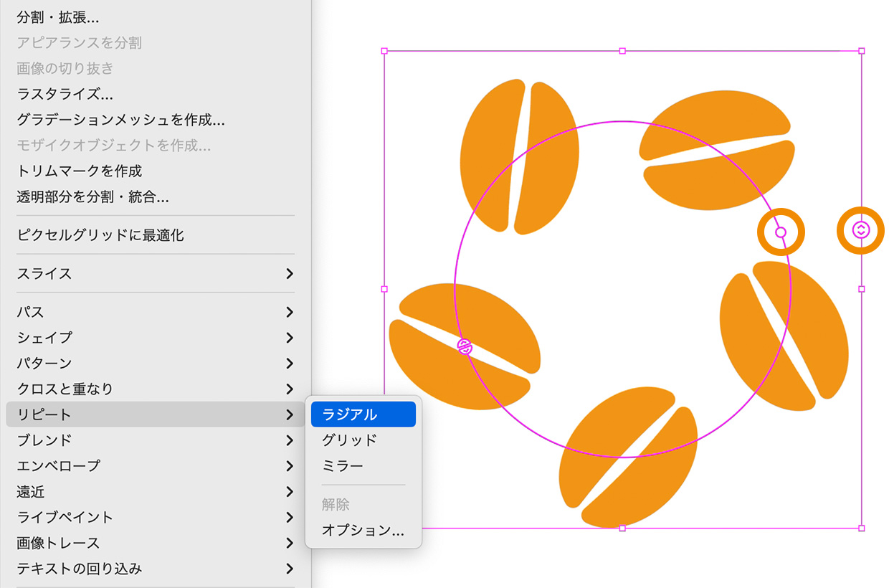This screenshot has width=889, height=588.
Task: Select トリムマークを作成 menu entry
Action: click(80, 171)
